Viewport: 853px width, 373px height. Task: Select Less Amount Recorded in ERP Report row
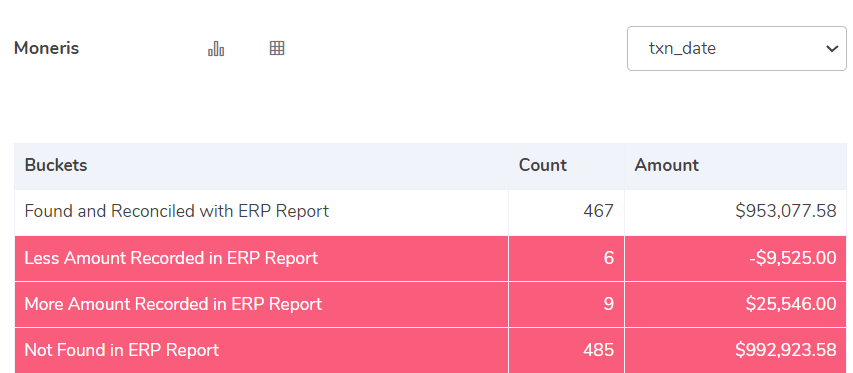(x=430, y=258)
